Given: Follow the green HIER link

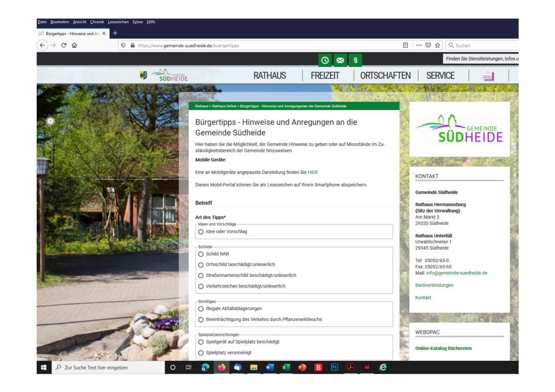Looking at the screenshot, I should (x=313, y=173).
